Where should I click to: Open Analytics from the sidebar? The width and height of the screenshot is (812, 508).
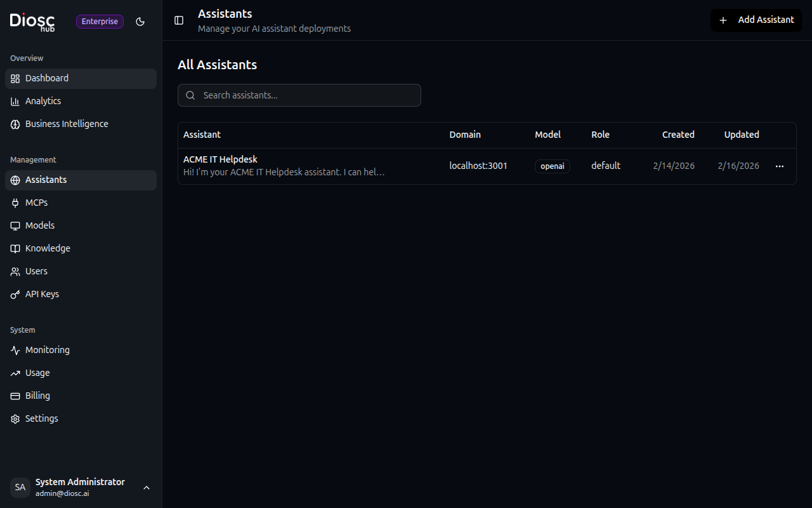pyautogui.click(x=43, y=100)
